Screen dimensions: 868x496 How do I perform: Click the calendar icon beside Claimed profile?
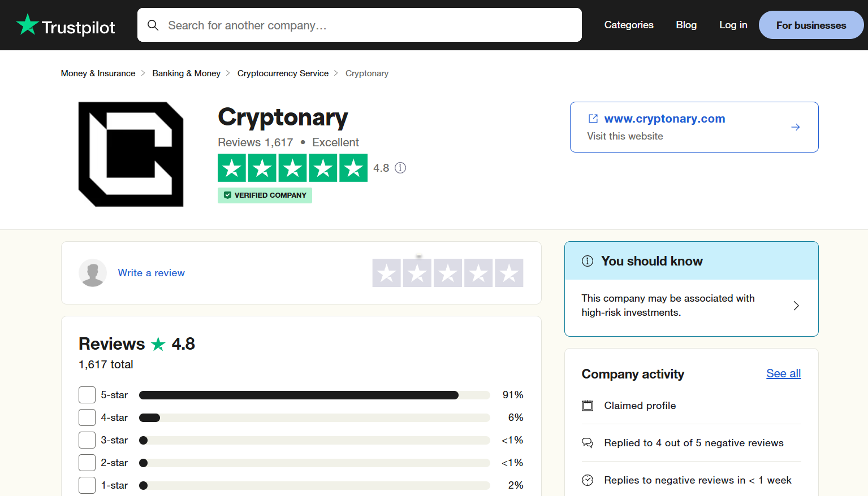coord(588,405)
